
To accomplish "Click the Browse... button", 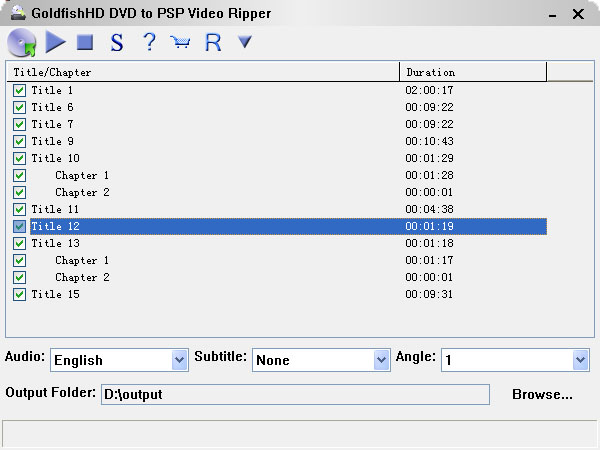I will pyautogui.click(x=542, y=394).
